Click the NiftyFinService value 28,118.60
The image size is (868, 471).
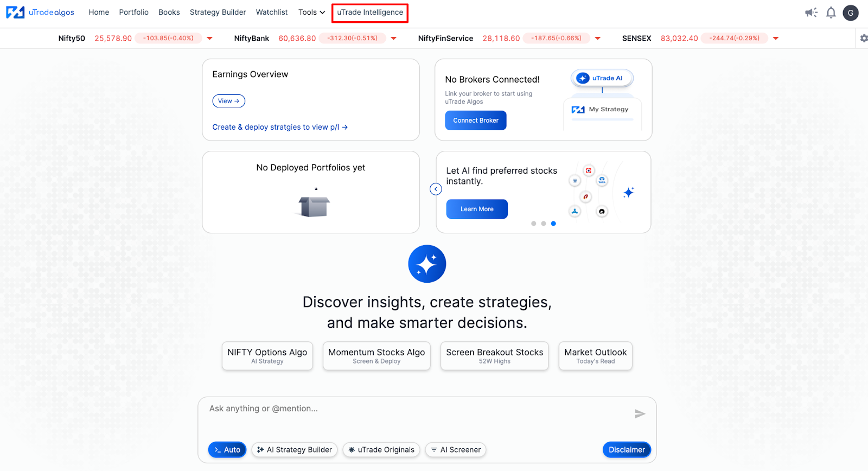501,39
